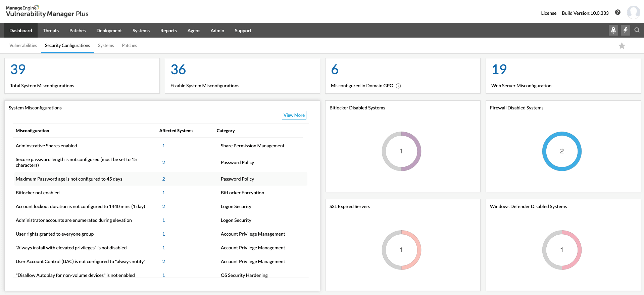Open the user profile avatar
This screenshot has width=644, height=295.
[x=633, y=12]
